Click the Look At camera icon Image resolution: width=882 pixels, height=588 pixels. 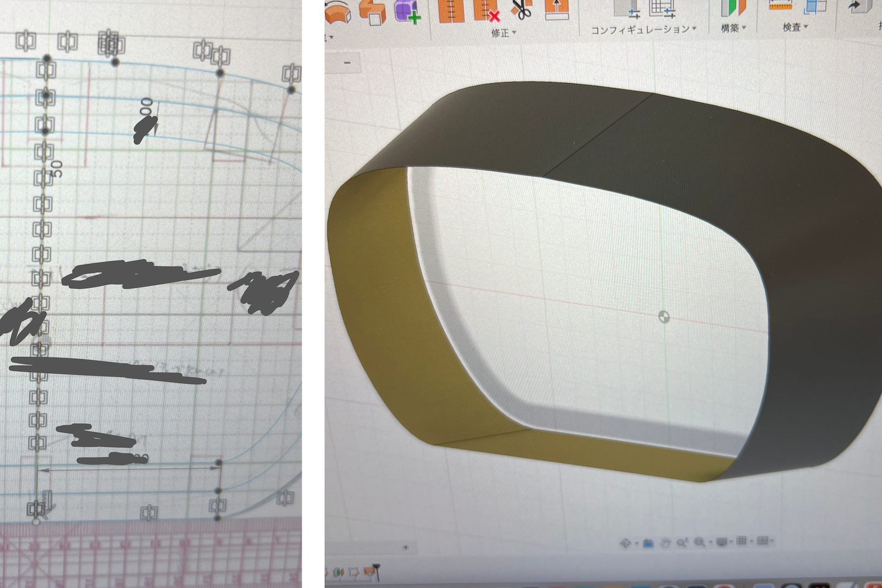(648, 543)
